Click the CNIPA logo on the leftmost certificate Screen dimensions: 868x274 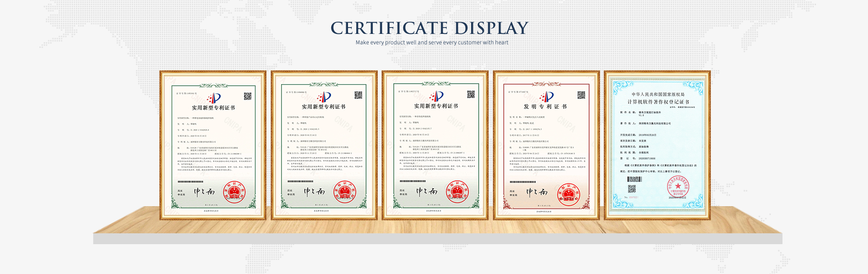point(214,98)
